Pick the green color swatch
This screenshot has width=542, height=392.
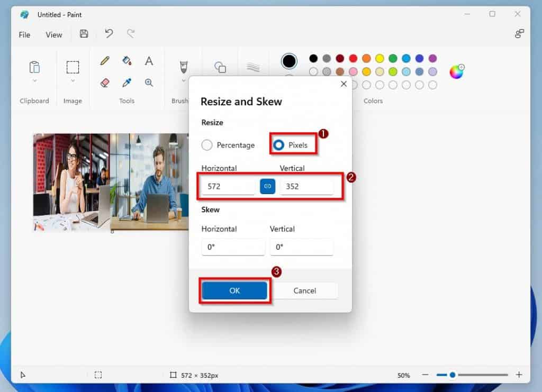point(393,58)
